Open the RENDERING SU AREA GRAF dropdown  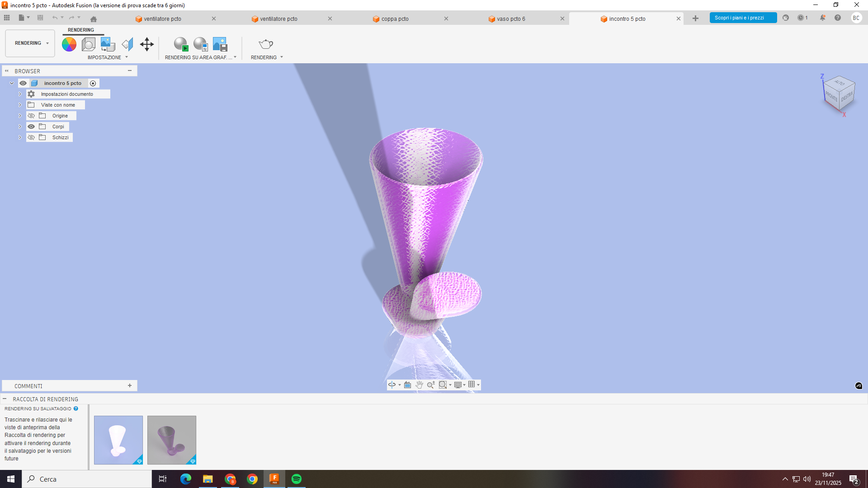click(x=235, y=57)
